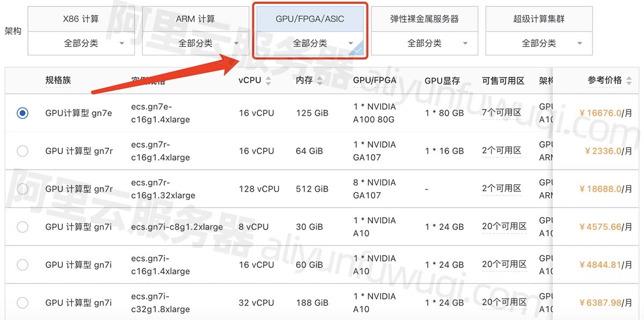
Task: Sort by 内存 using its up arrow
Action: 320,78
